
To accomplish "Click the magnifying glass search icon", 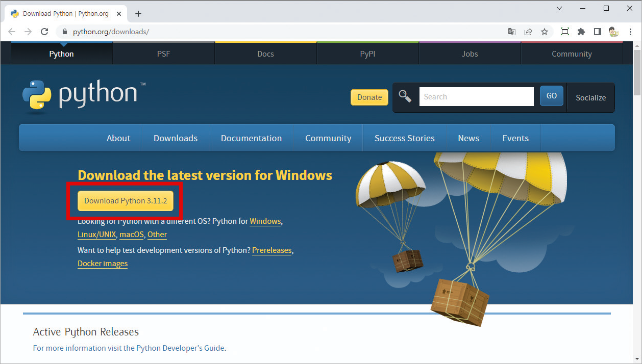I will [x=405, y=96].
